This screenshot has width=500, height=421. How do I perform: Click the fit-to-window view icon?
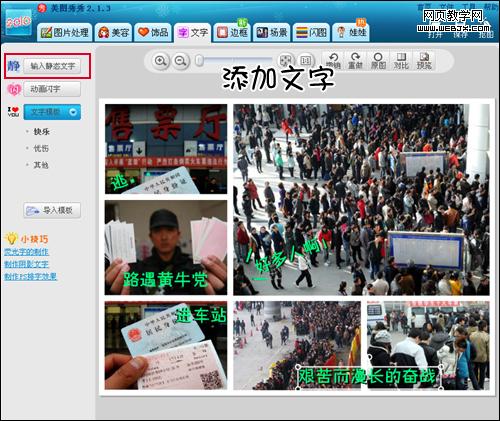(286, 61)
